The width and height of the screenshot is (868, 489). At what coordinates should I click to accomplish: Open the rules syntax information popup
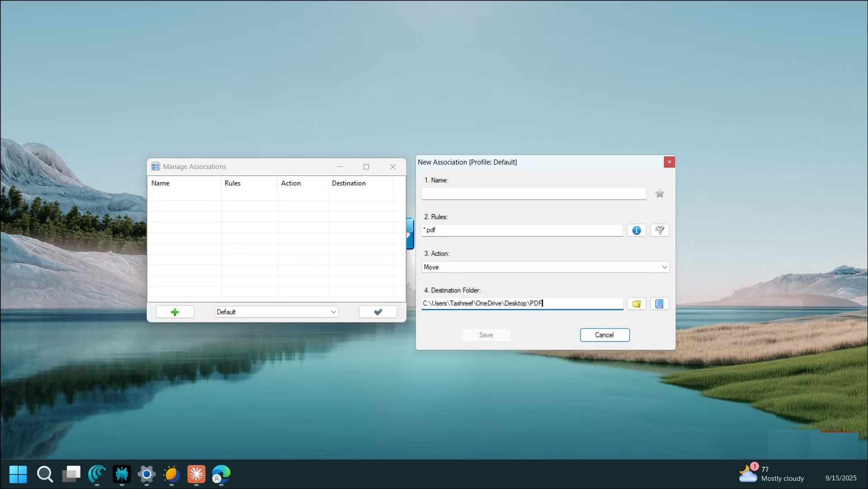636,230
